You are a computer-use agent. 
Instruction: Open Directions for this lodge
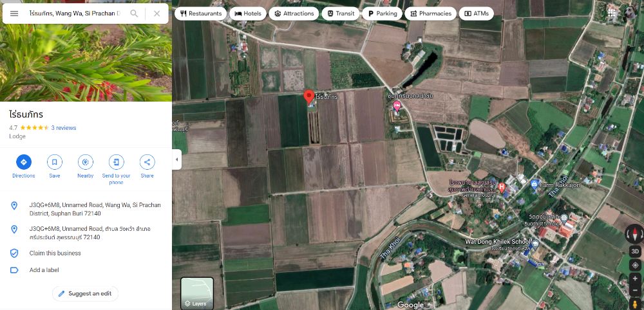[x=23, y=167]
